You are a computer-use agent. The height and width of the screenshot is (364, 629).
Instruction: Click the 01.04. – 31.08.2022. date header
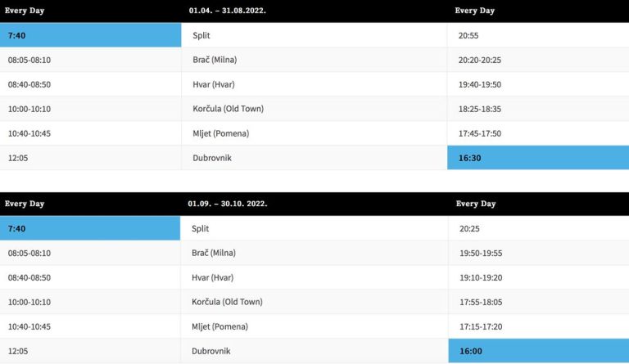pos(229,11)
